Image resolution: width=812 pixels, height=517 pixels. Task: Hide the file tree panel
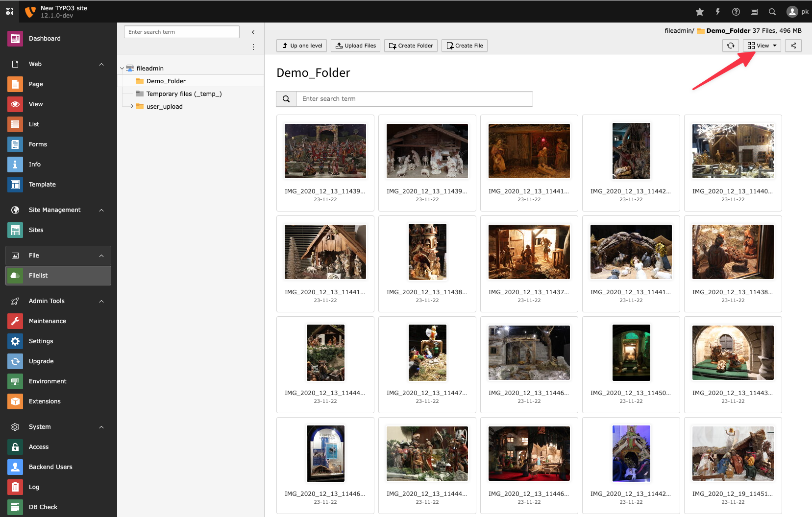click(253, 32)
